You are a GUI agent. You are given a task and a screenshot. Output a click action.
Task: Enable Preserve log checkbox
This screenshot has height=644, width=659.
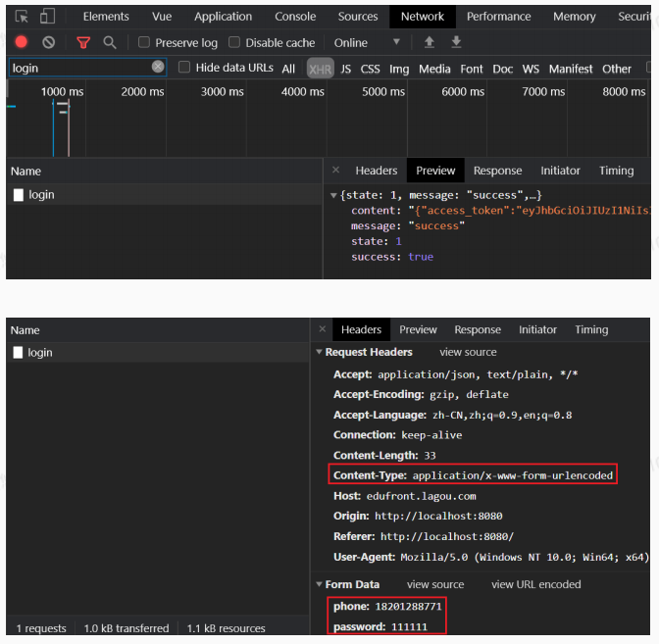tap(144, 43)
